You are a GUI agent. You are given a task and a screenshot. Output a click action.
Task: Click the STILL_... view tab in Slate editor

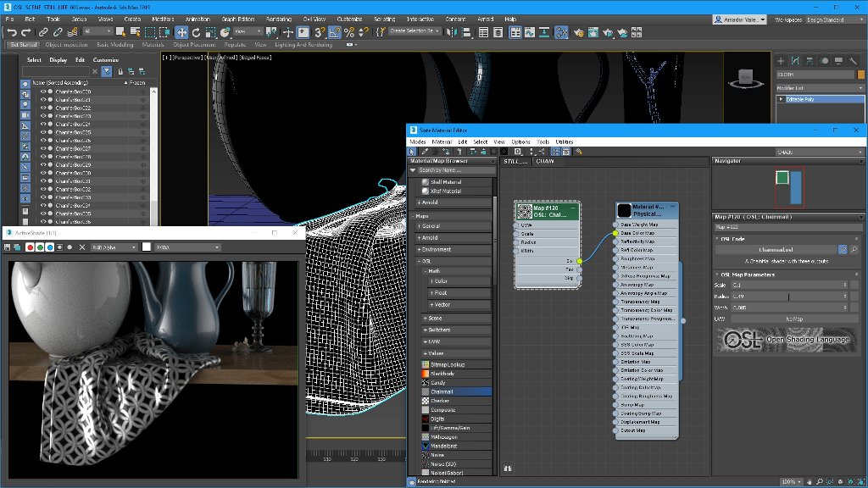point(515,161)
